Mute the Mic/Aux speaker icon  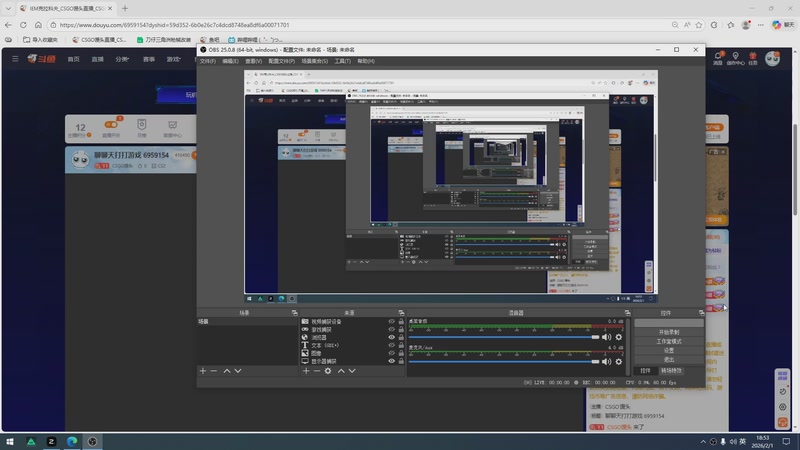pyautogui.click(x=607, y=361)
